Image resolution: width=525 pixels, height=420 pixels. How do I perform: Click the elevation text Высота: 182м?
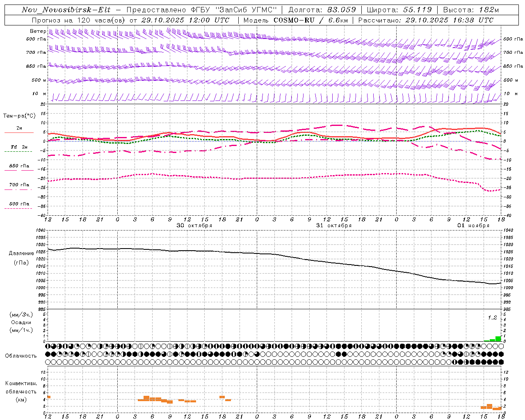tap(471, 10)
